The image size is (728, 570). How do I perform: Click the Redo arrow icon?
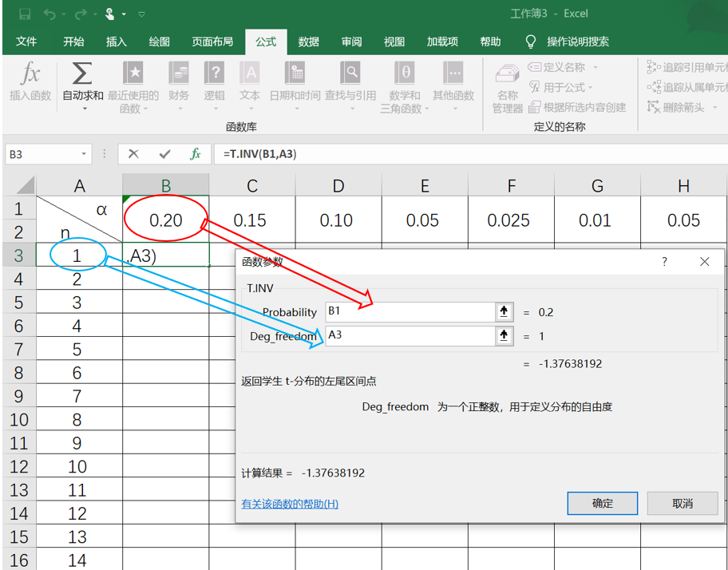pos(81,14)
